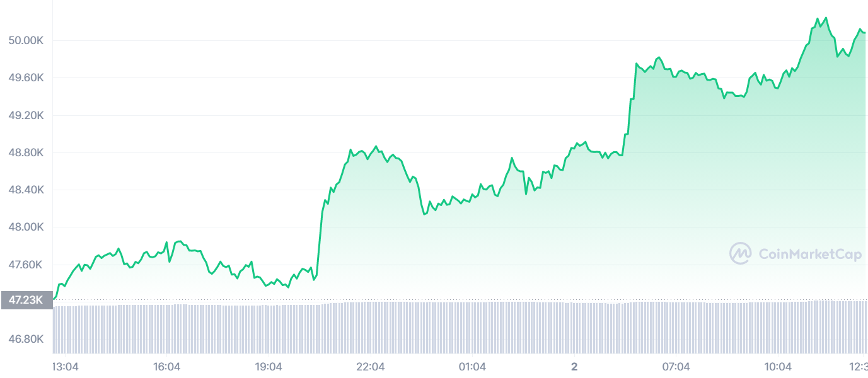The image size is (868, 378).
Task: Select the day 2 date marker
Action: (574, 367)
